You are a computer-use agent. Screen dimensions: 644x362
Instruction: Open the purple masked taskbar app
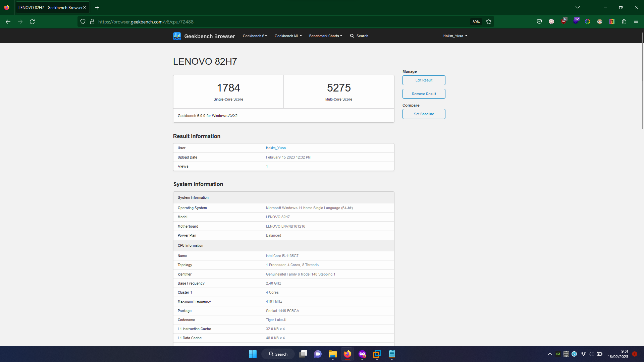(x=362, y=354)
